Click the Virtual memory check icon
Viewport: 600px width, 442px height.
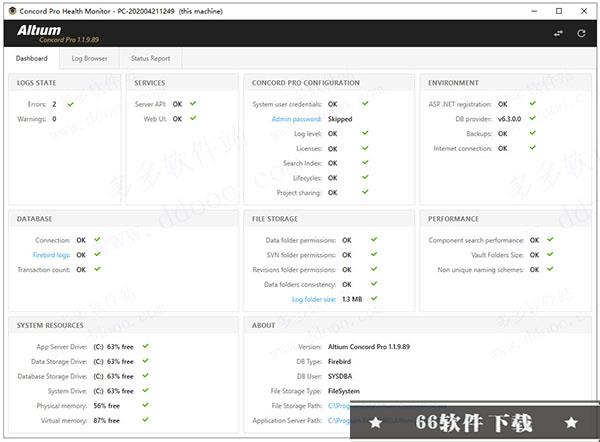pos(145,420)
